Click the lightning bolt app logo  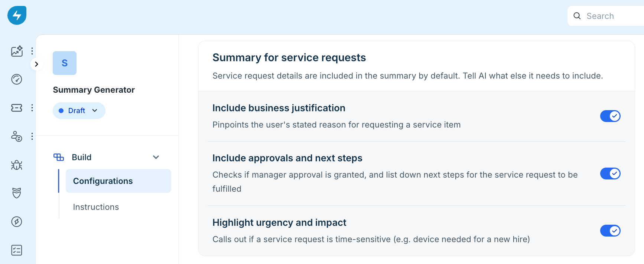pyautogui.click(x=17, y=16)
